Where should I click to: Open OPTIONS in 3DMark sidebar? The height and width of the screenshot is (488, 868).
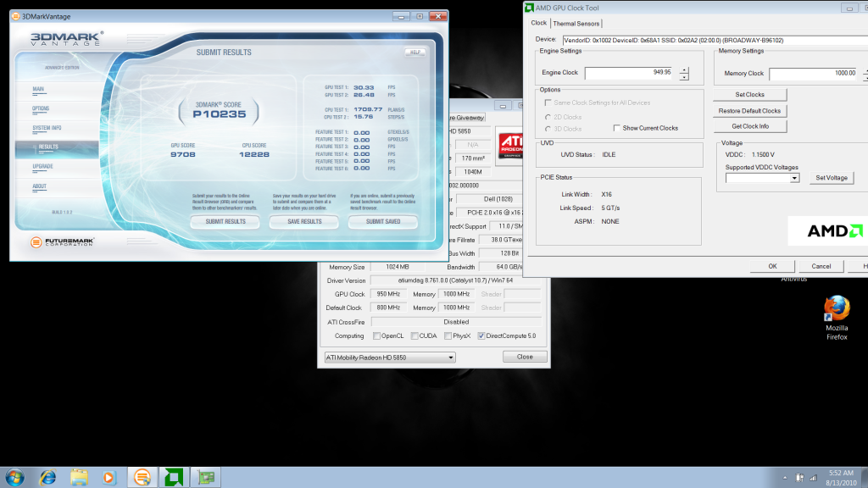(41, 108)
